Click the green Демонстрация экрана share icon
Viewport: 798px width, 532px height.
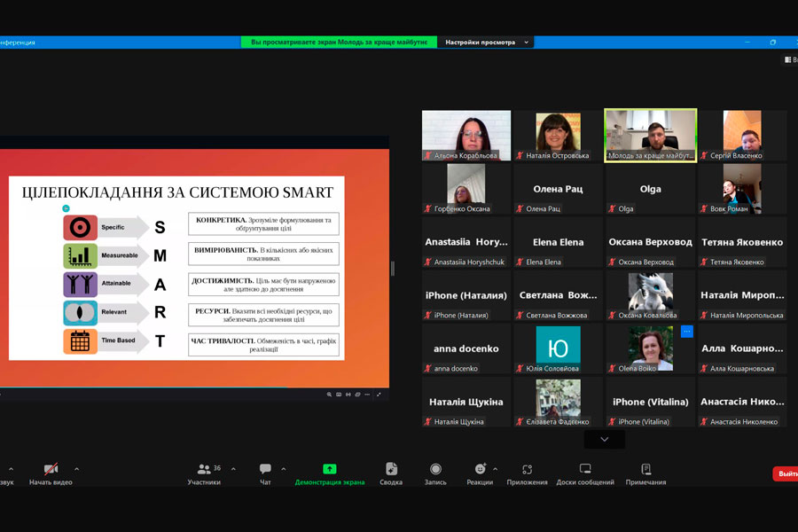click(329, 469)
